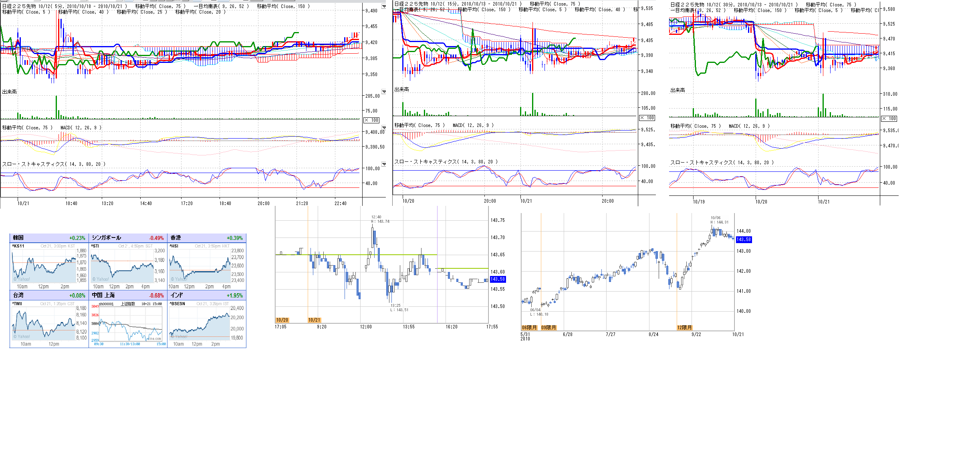Click the ×100 multiplier box on 15-minute chart
Viewport: 980px width, 463px height.
tap(647, 118)
